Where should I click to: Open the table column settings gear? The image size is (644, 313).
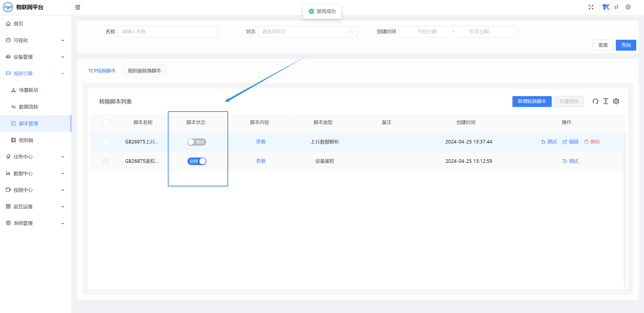(x=616, y=101)
